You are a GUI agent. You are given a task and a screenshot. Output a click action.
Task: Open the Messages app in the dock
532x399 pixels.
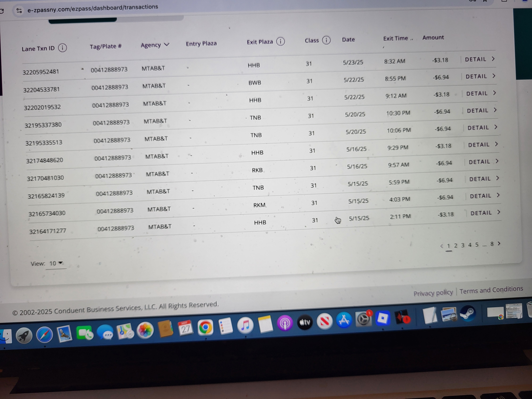[x=105, y=332]
